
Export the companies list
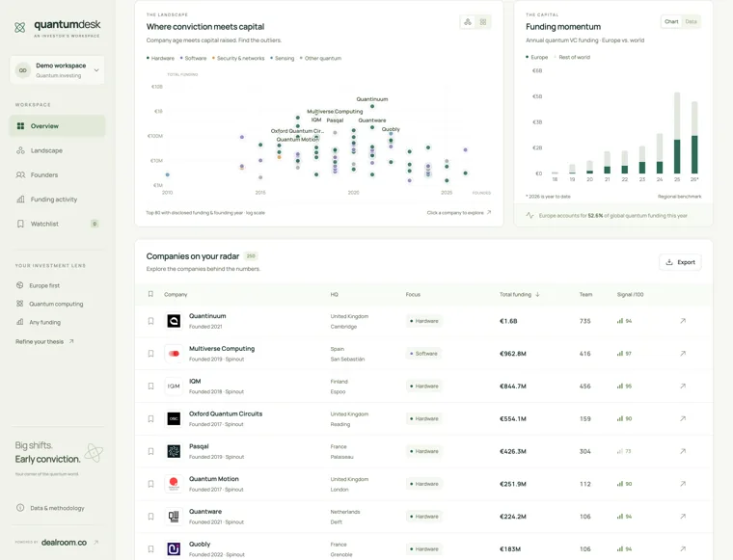pyautogui.click(x=680, y=262)
